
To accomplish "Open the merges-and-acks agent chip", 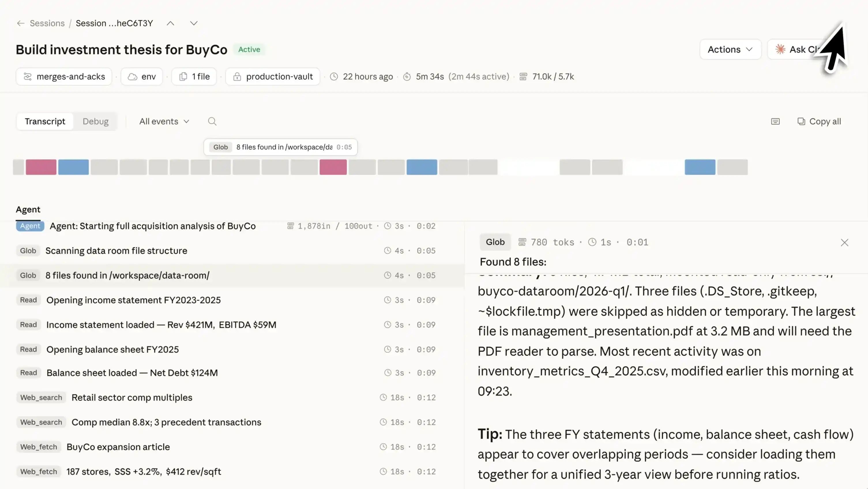I will click(64, 76).
